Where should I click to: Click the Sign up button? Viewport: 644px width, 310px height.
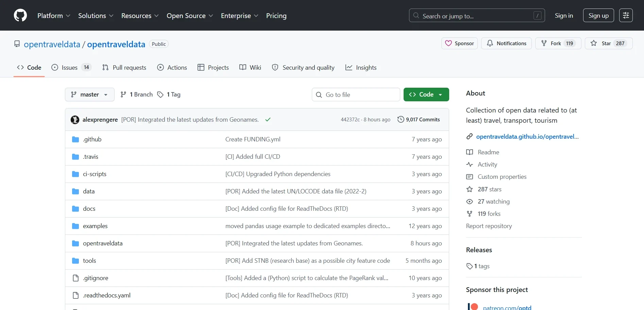click(x=598, y=16)
